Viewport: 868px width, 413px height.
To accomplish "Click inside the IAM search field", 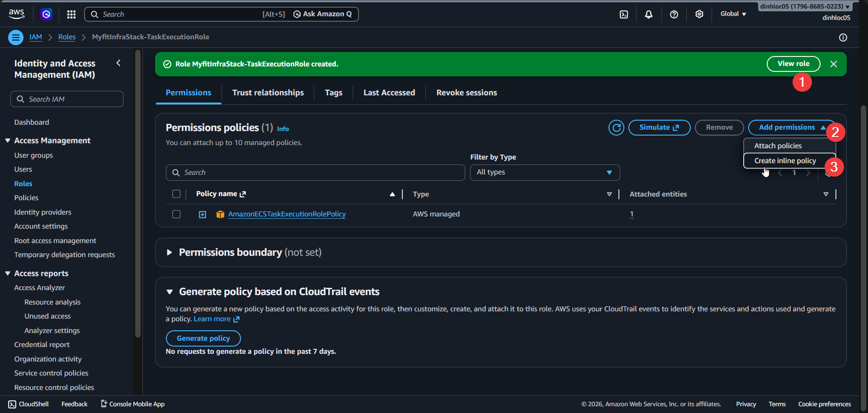I will click(x=66, y=99).
